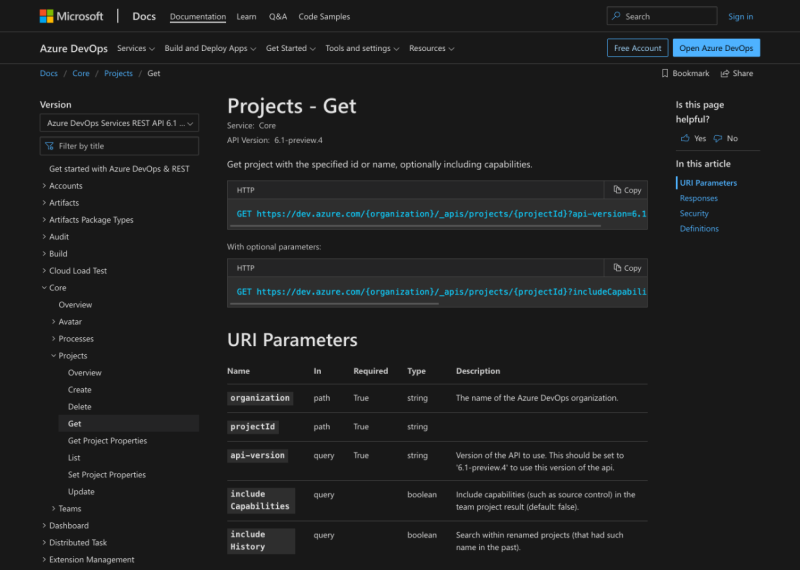
Task: Open the Code Samples tab
Action: click(x=326, y=17)
